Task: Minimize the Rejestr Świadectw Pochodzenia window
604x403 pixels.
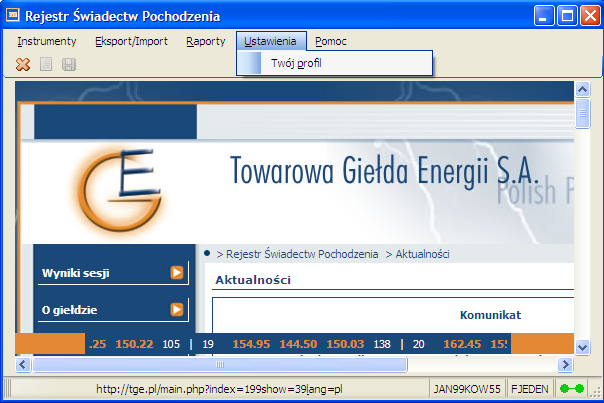Action: [544, 16]
